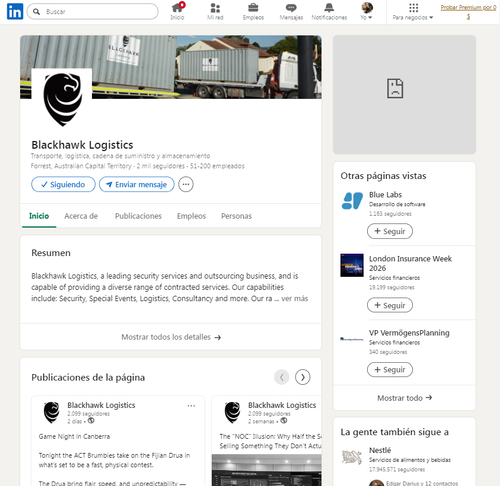Click Mostrar todos los detalles

171,337
